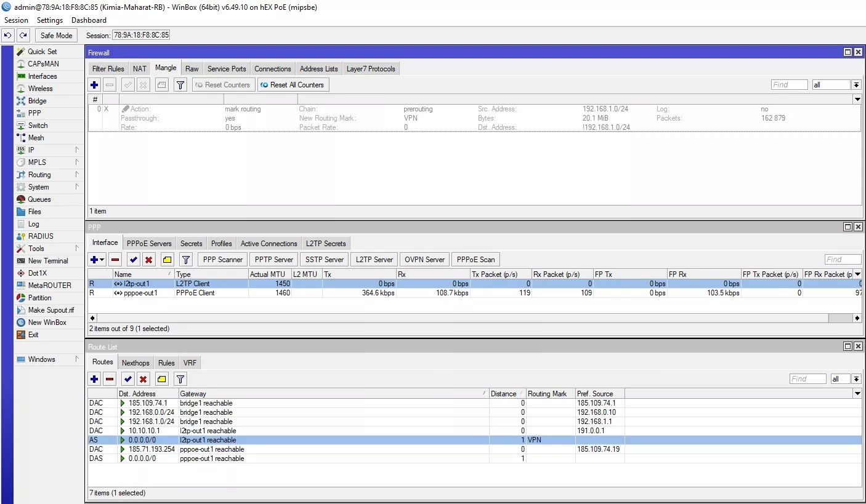Switch to the Address Lists tab
The height and width of the screenshot is (504, 866).
[319, 69]
